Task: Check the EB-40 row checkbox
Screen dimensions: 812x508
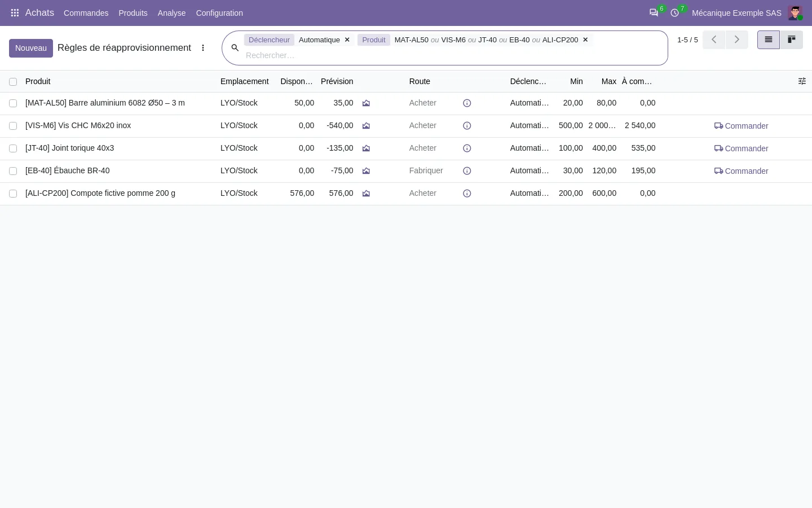Action: (13, 171)
